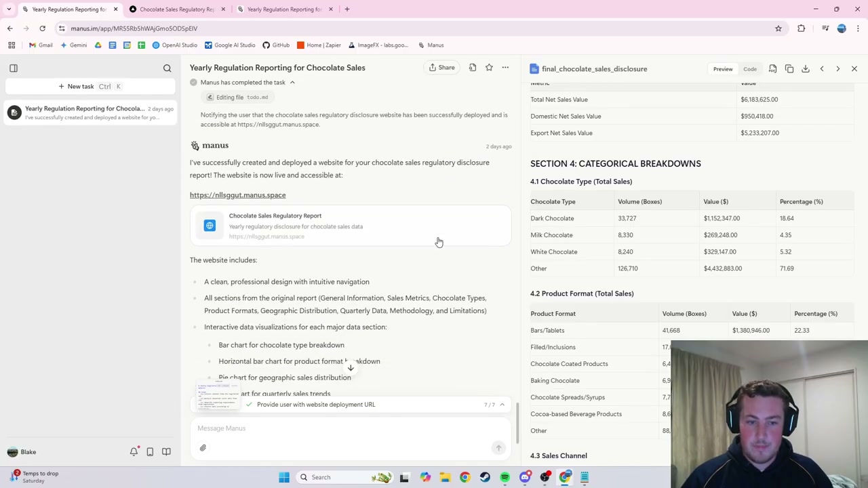Open the OpenAI Studio bookmark
This screenshot has width=868, height=488.
point(175,45)
